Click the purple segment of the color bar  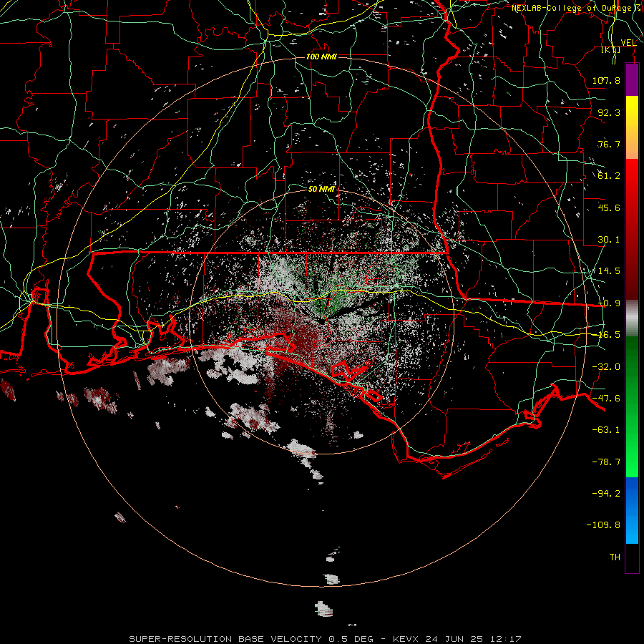(632, 79)
